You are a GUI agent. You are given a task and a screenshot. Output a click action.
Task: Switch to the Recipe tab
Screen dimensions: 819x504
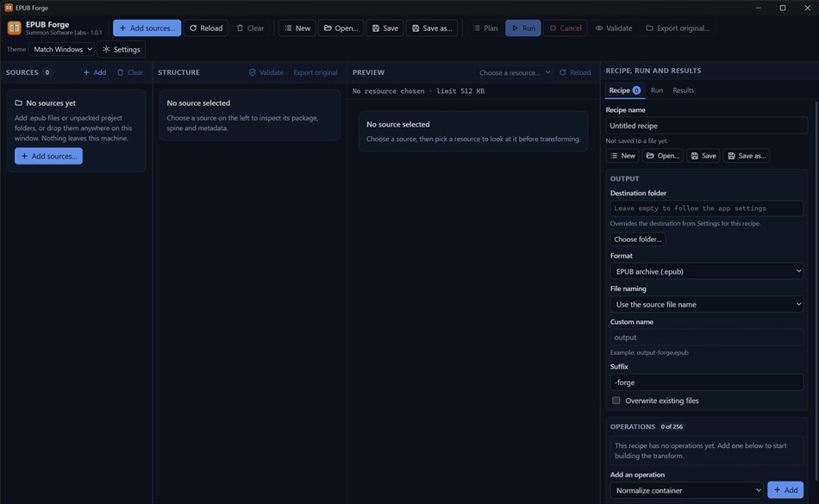pyautogui.click(x=625, y=90)
